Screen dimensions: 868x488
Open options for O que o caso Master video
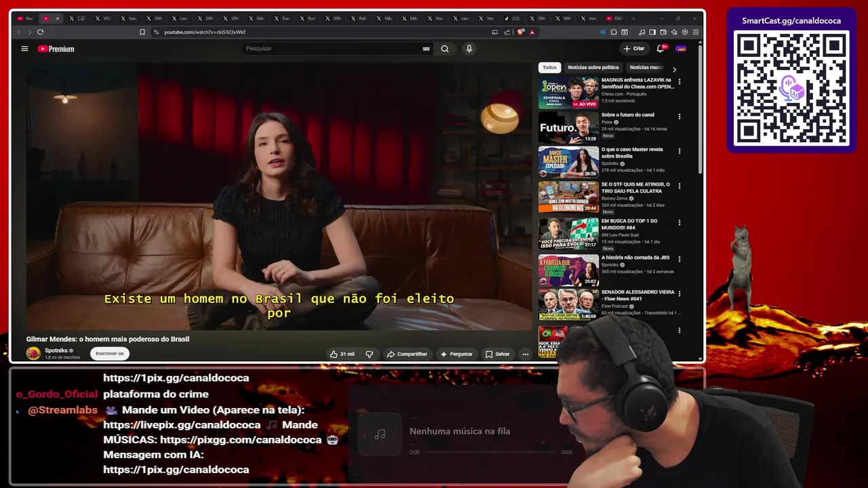click(679, 151)
